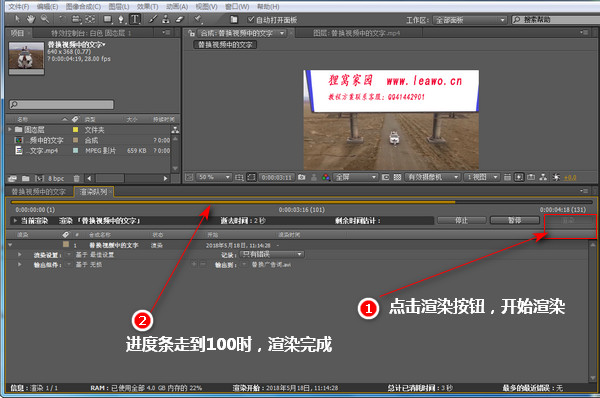Image resolution: width=600 pixels, height=398 pixels.
Task: Open the 文件(F) menu
Action: pyautogui.click(x=19, y=7)
